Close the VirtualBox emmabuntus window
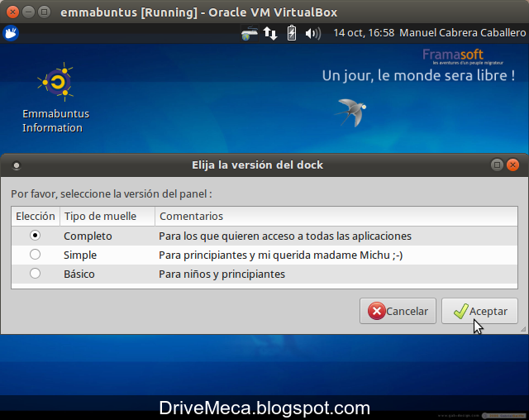The height and width of the screenshot is (420, 529). (x=12, y=12)
